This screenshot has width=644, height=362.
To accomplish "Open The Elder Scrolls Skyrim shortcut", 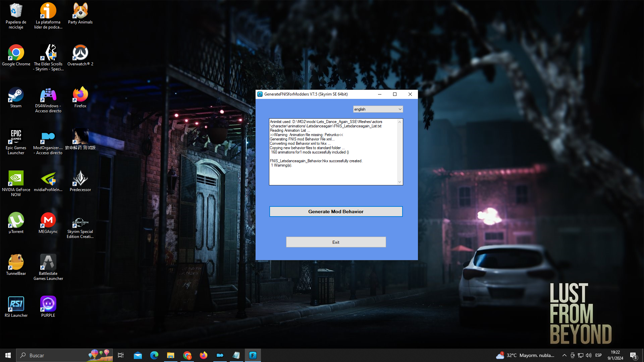I will (48, 58).
